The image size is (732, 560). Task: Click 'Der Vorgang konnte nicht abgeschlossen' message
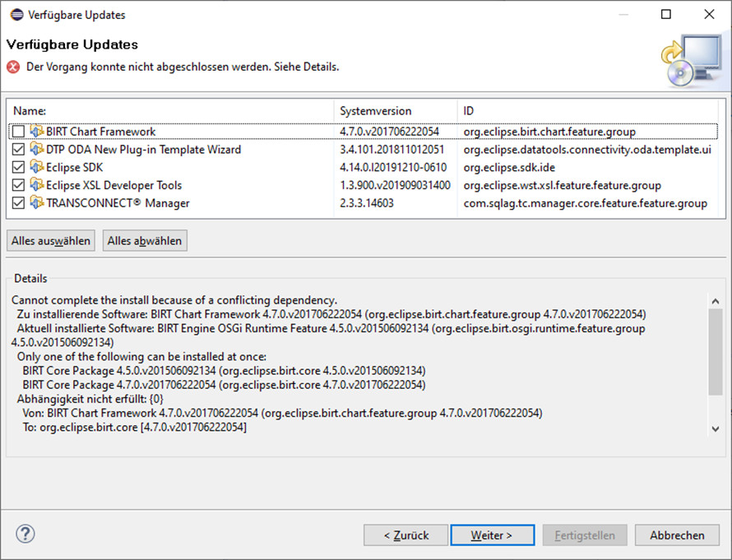(x=183, y=67)
